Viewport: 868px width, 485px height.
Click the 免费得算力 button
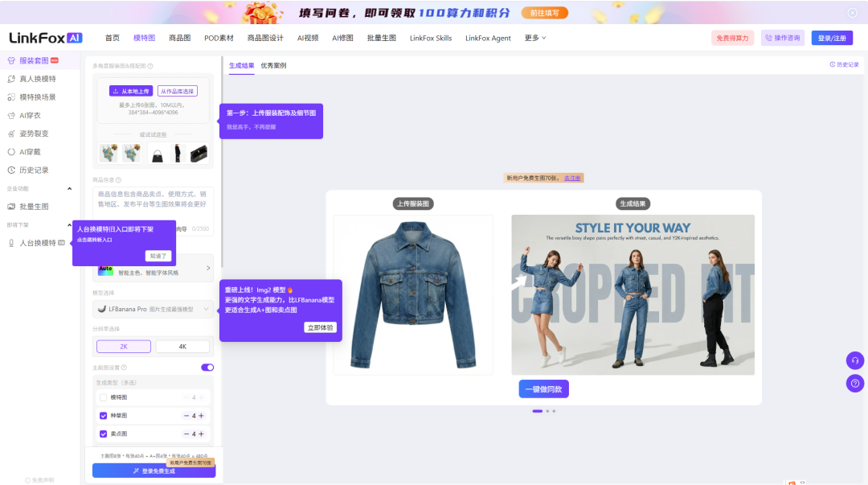pyautogui.click(x=732, y=38)
